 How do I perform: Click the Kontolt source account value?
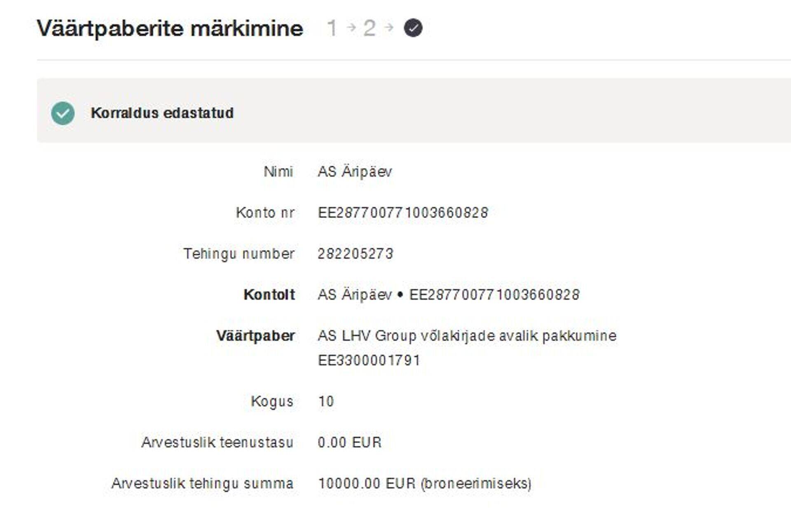448,295
